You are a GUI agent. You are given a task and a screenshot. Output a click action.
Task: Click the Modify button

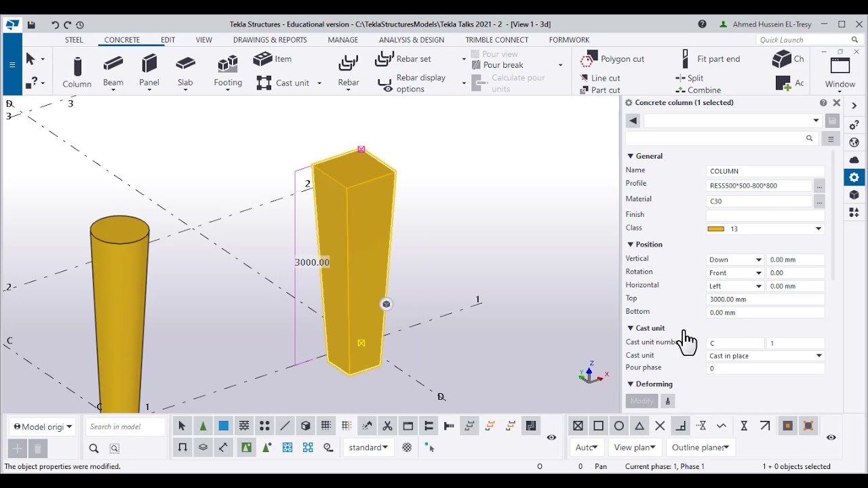click(x=642, y=401)
